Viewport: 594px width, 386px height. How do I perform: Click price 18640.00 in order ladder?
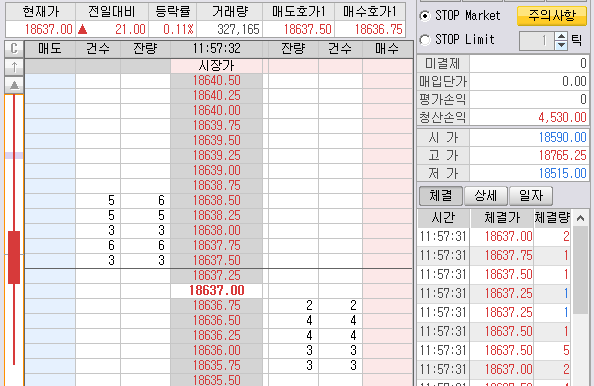click(216, 111)
